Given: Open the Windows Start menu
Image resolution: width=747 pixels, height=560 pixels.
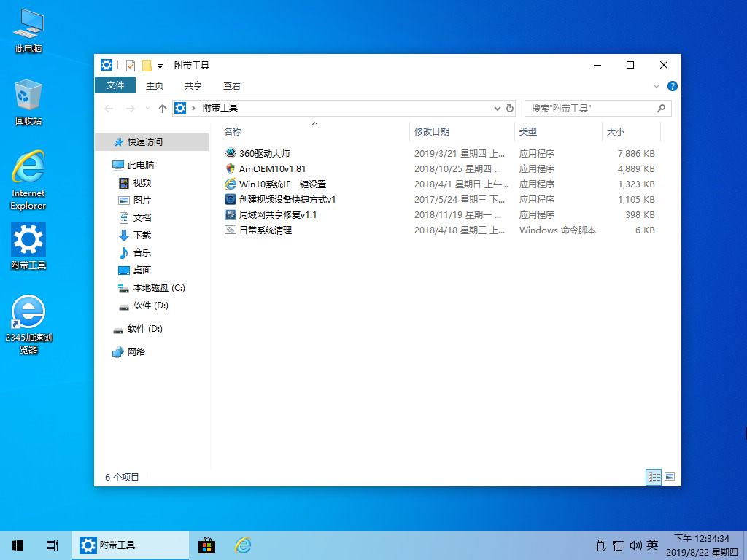Looking at the screenshot, I should coord(18,545).
